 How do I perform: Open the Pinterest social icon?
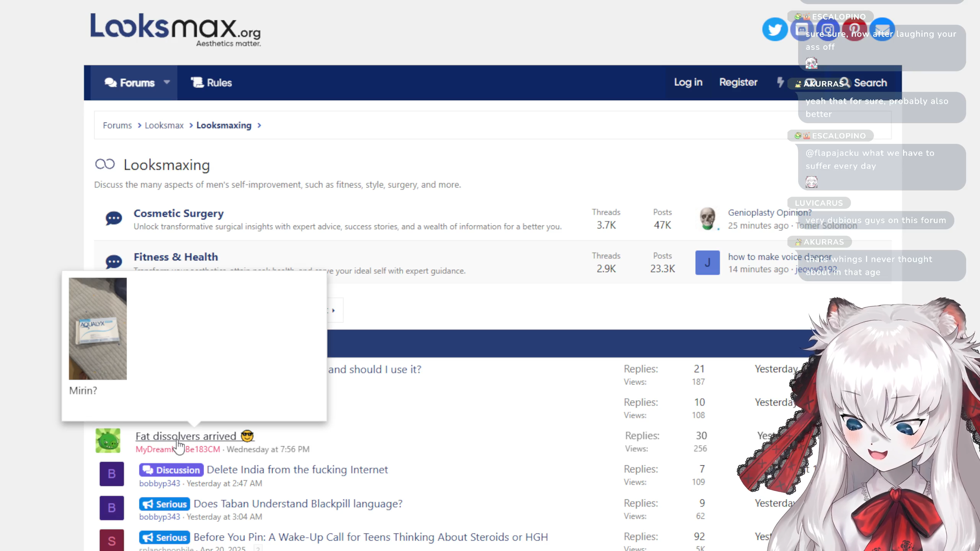click(854, 29)
